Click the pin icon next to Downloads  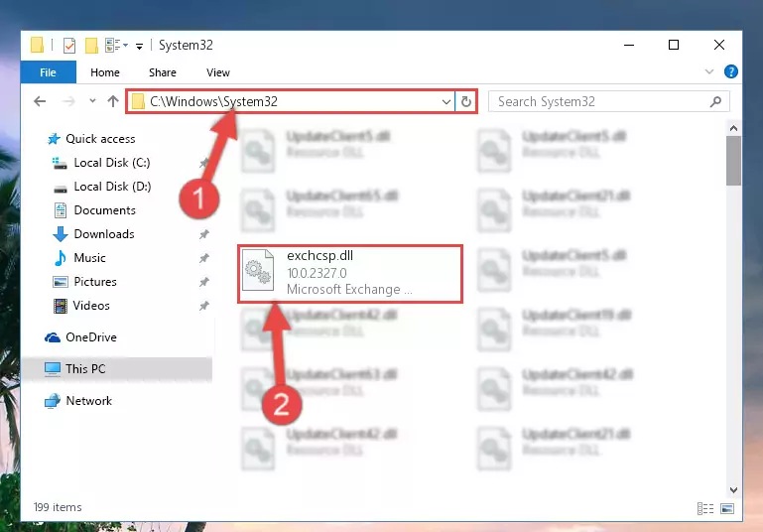pos(203,234)
